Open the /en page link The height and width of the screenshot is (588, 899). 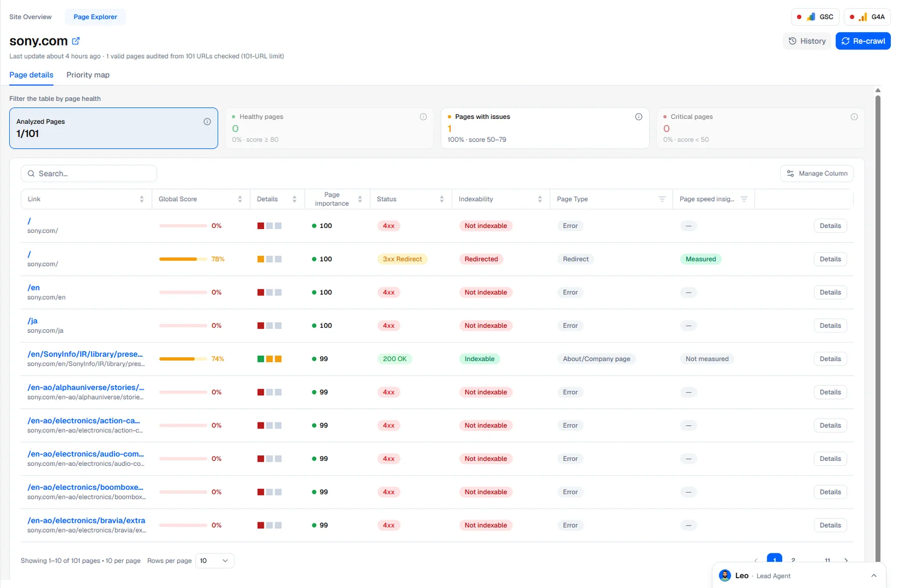point(33,288)
